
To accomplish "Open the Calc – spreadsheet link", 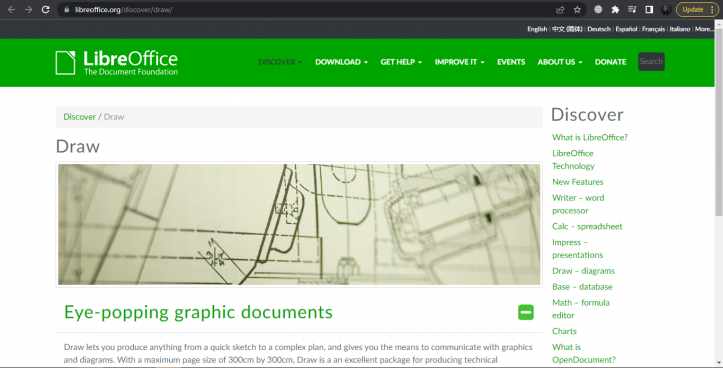I will (587, 226).
